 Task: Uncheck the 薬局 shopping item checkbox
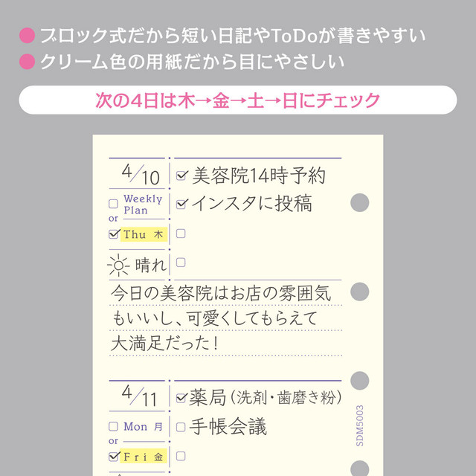click(181, 398)
